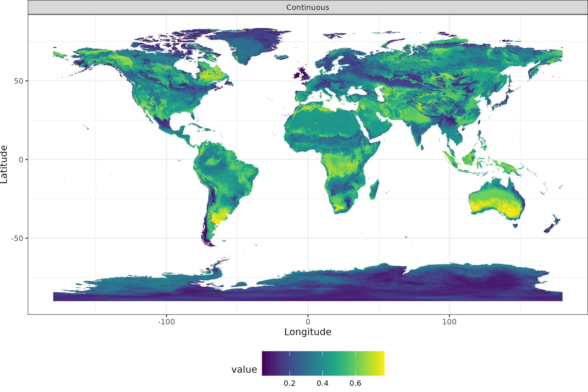Click the '50' latitude tick label
The height and width of the screenshot is (392, 588).
point(18,81)
